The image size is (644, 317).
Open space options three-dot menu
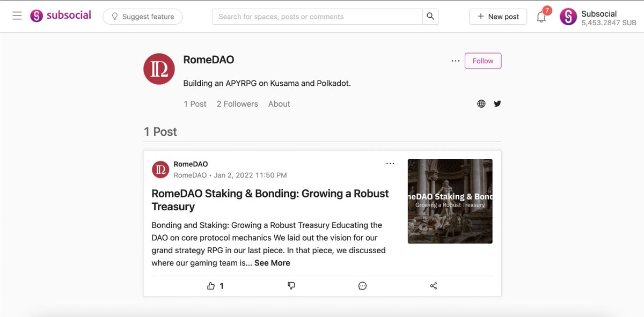[456, 61]
